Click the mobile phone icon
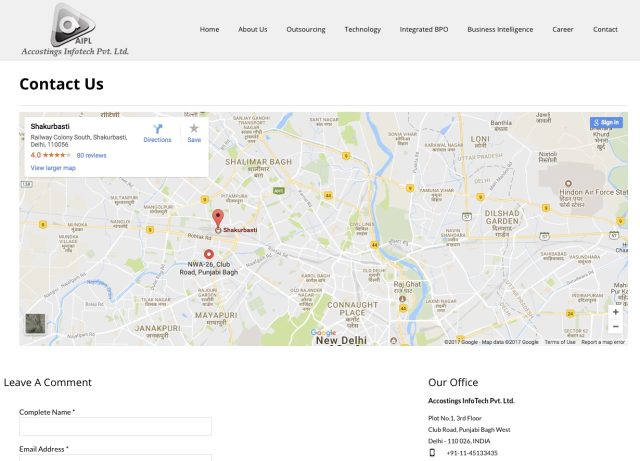This screenshot has height=461, width=640. pos(432,452)
